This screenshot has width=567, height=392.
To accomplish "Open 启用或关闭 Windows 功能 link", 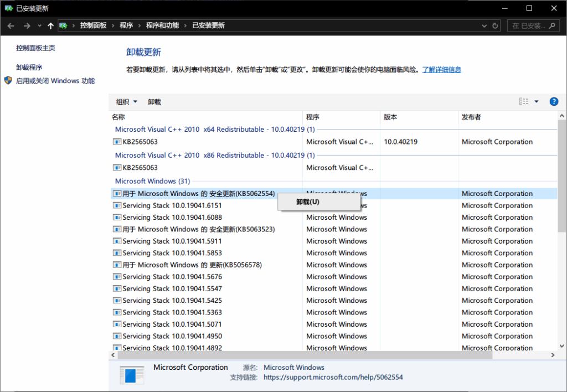I will [55, 81].
